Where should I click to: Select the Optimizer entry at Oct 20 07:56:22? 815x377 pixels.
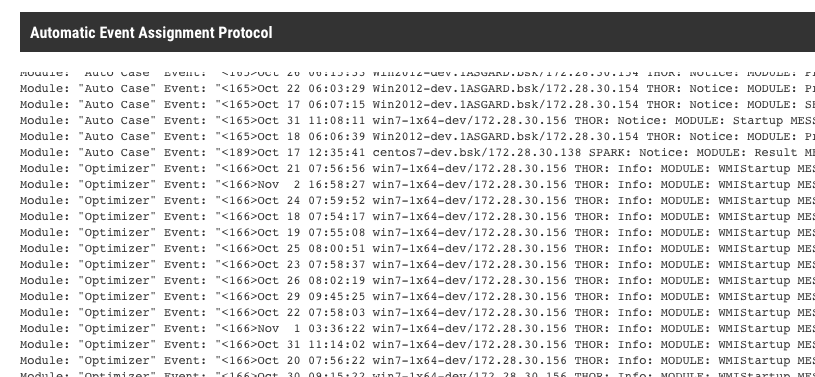coord(417,361)
